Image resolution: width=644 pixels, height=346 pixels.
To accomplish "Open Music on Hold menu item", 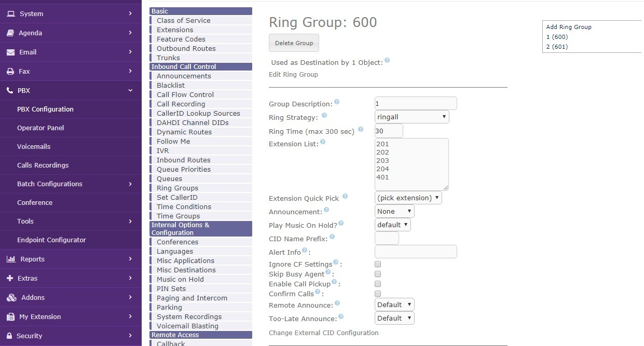I will 180,279.
